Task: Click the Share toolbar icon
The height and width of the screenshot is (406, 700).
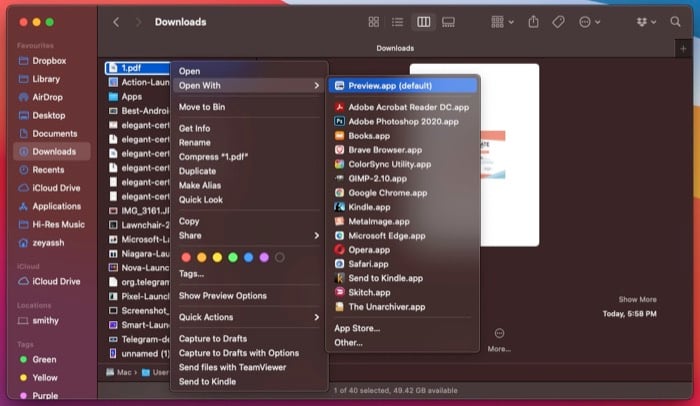Action: (533, 22)
